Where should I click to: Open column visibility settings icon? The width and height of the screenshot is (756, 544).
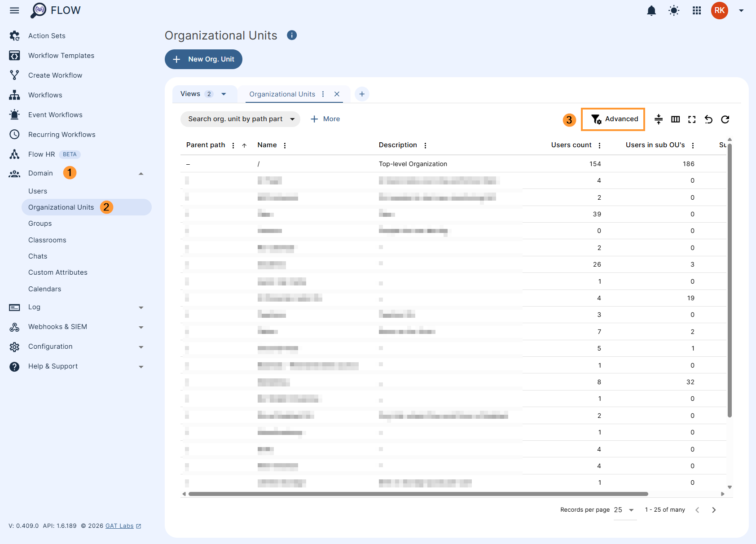(x=675, y=119)
